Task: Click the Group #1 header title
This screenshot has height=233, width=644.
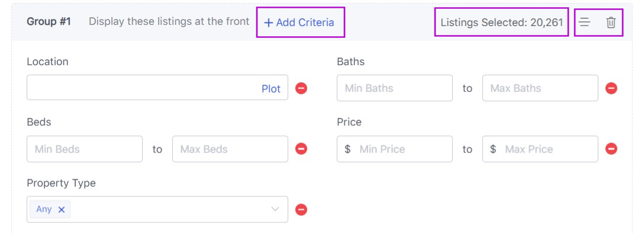Action: point(49,21)
